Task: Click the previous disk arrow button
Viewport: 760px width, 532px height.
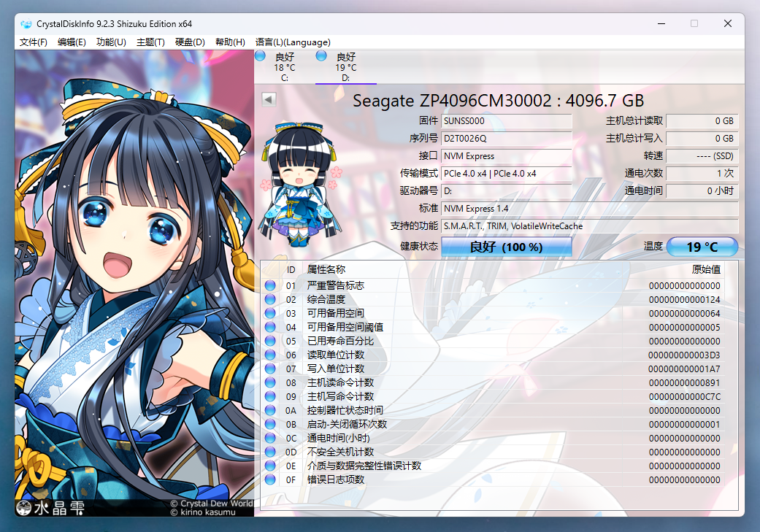Action: pyautogui.click(x=269, y=99)
